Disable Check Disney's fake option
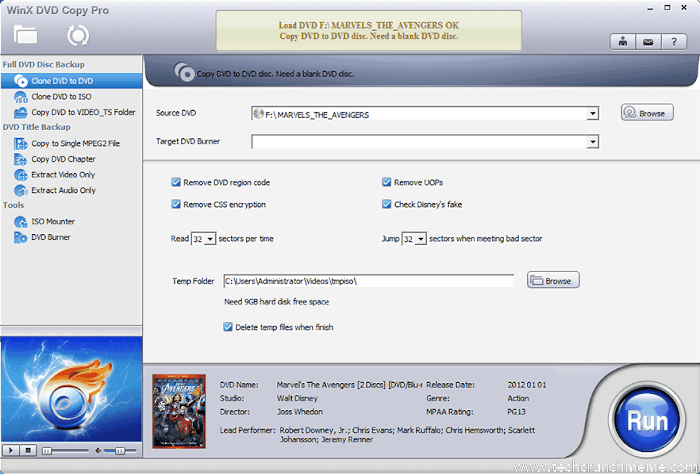The image size is (700, 475). point(387,204)
